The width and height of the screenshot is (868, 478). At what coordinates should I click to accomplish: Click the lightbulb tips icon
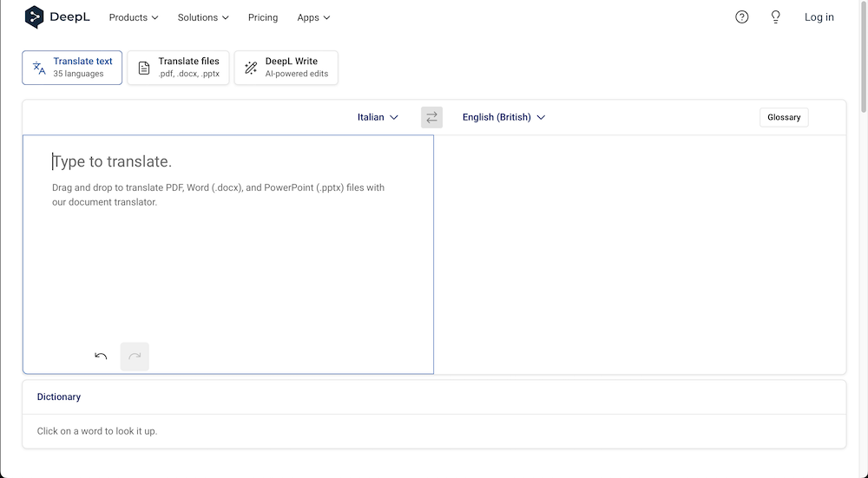775,17
